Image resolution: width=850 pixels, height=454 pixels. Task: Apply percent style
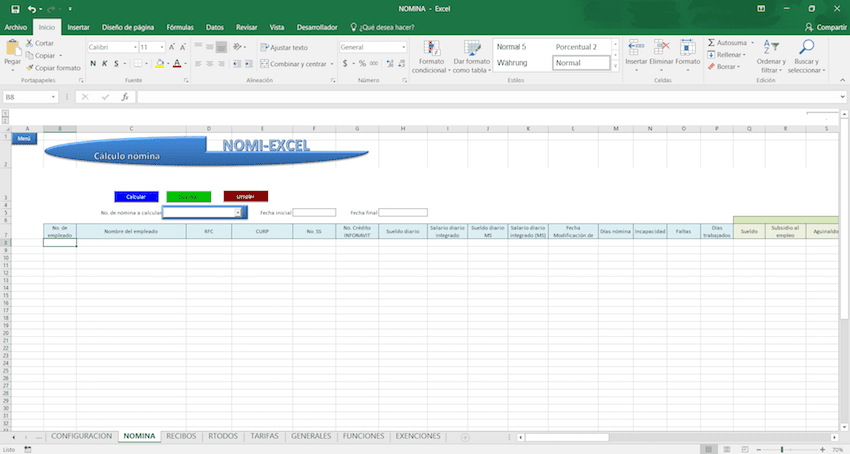pos(362,63)
